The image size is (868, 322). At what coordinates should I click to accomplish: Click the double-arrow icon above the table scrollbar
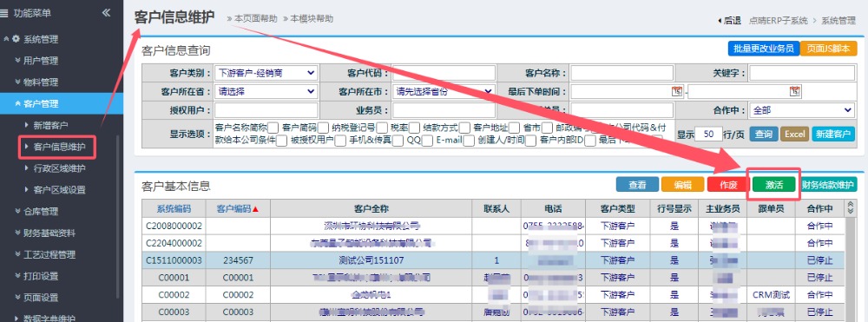pyautogui.click(x=851, y=208)
